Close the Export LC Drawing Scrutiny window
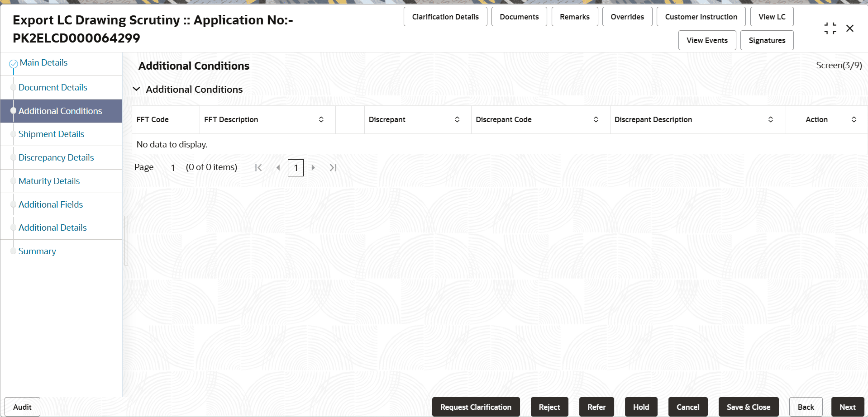 click(x=850, y=28)
